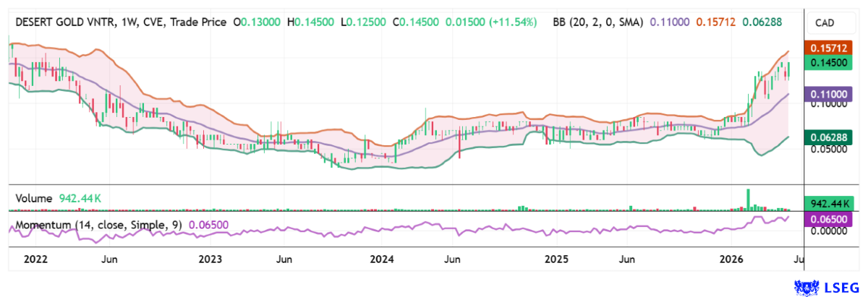Screen dimensions: 868x297
Task: Select the tallest green volume bar in 2026
Action: coord(749,199)
